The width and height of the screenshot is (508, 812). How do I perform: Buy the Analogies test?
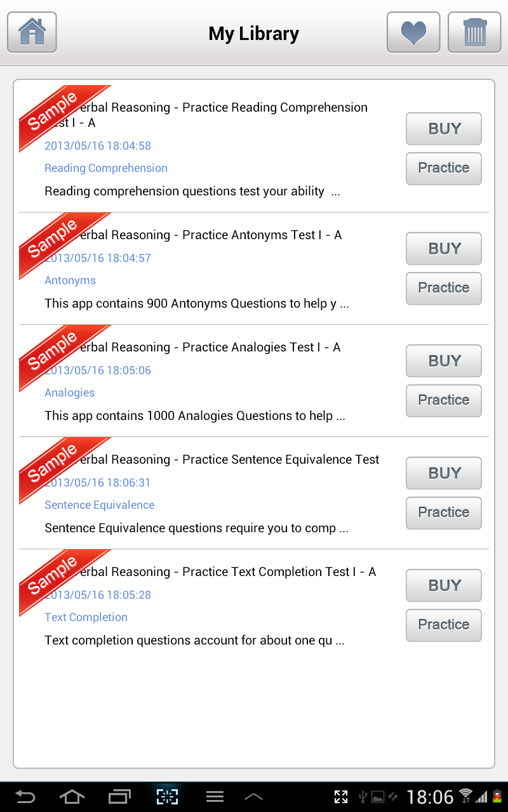(444, 361)
